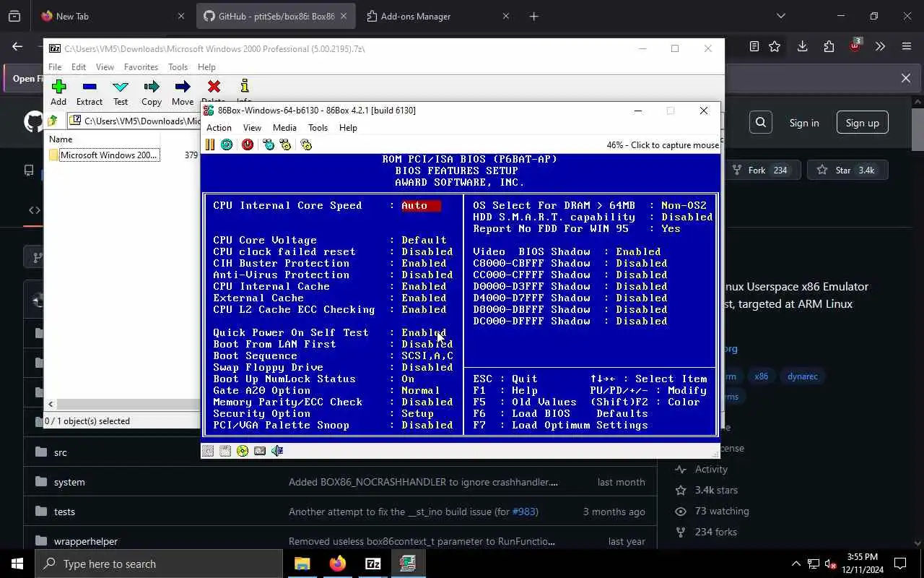Click highlighted Auto CPU speed value
Viewport: 924px width, 578px height.
tap(420, 206)
